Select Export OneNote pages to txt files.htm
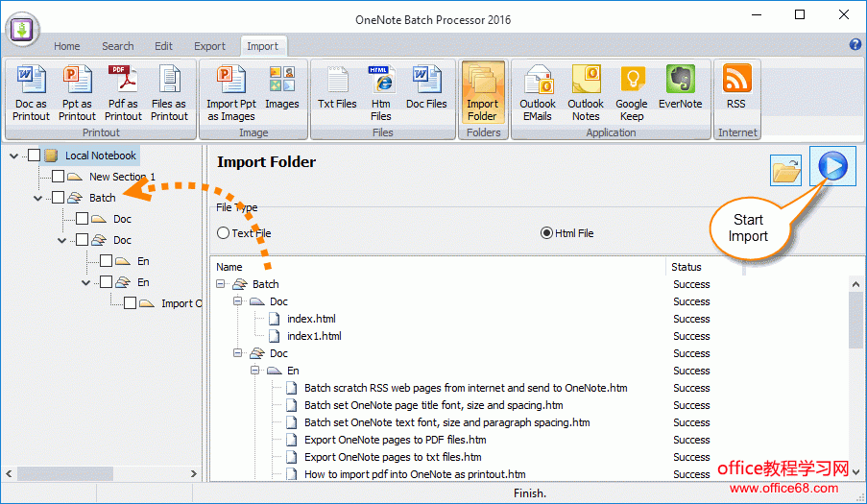867x504 pixels. [393, 457]
